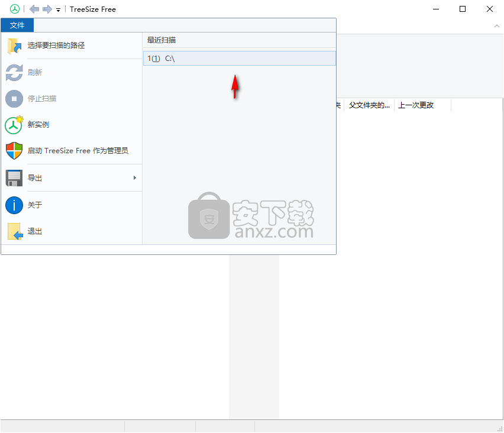Viewport: 504px width, 433px height.
Task: Click the 导出 floppy disk icon
Action: tap(14, 178)
